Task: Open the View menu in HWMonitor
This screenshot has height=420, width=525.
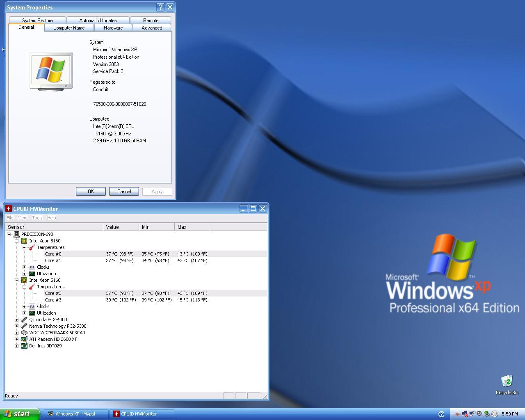Action: pos(23,218)
